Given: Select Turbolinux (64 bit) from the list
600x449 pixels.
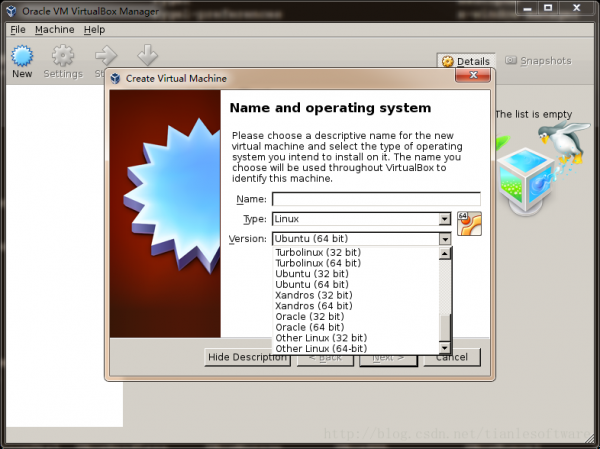Looking at the screenshot, I should tap(357, 263).
